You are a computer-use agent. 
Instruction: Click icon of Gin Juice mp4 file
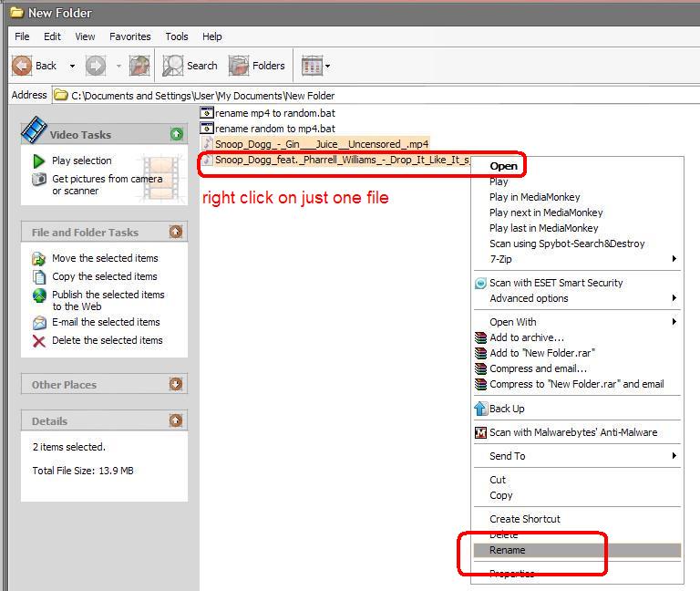coord(207,143)
